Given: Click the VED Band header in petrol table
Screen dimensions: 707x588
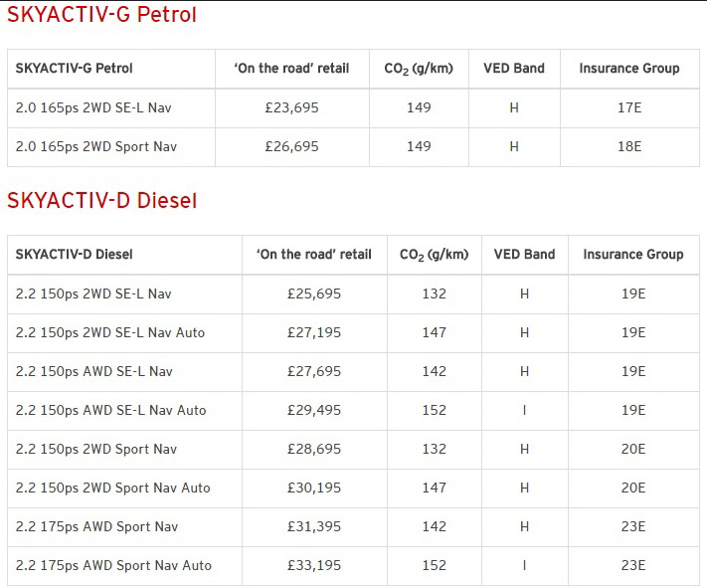Looking at the screenshot, I should click(x=514, y=69).
